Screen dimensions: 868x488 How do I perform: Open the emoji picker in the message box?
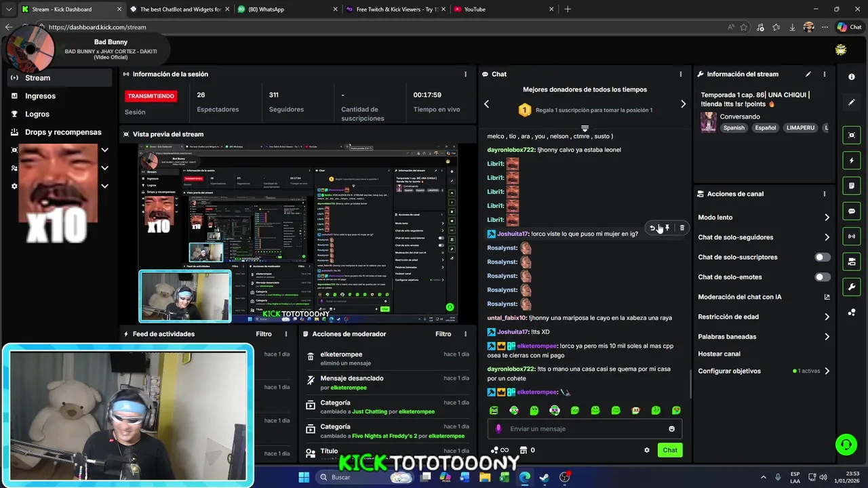coord(671,428)
